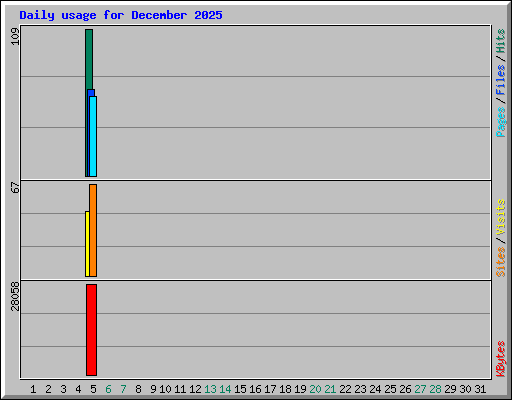This screenshot has height=400, width=512.
Task: Click day 18 on the x-axis
Action: [285, 389]
